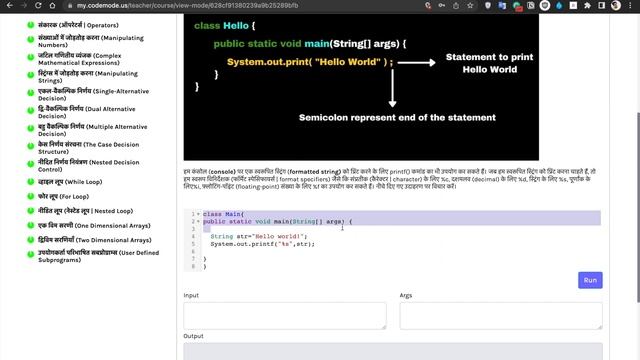Open the For Loop lesson
Image resolution: width=640 pixels, height=360 pixels.
tap(63, 196)
